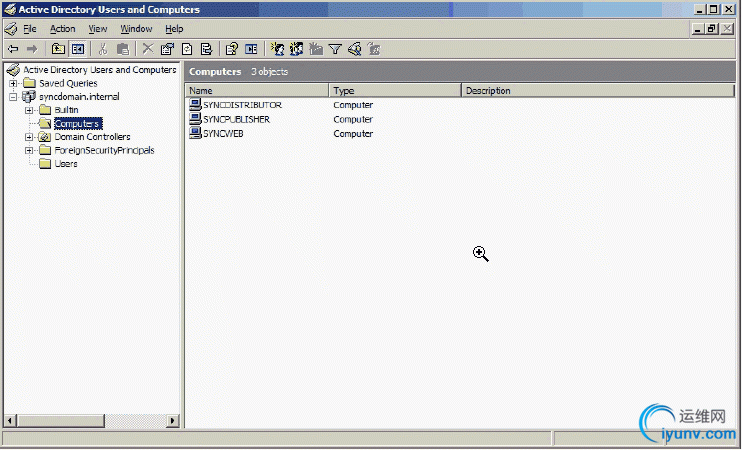The width and height of the screenshot is (742, 450).
Task: Expand the Domain Controllers node
Action: (x=29, y=137)
